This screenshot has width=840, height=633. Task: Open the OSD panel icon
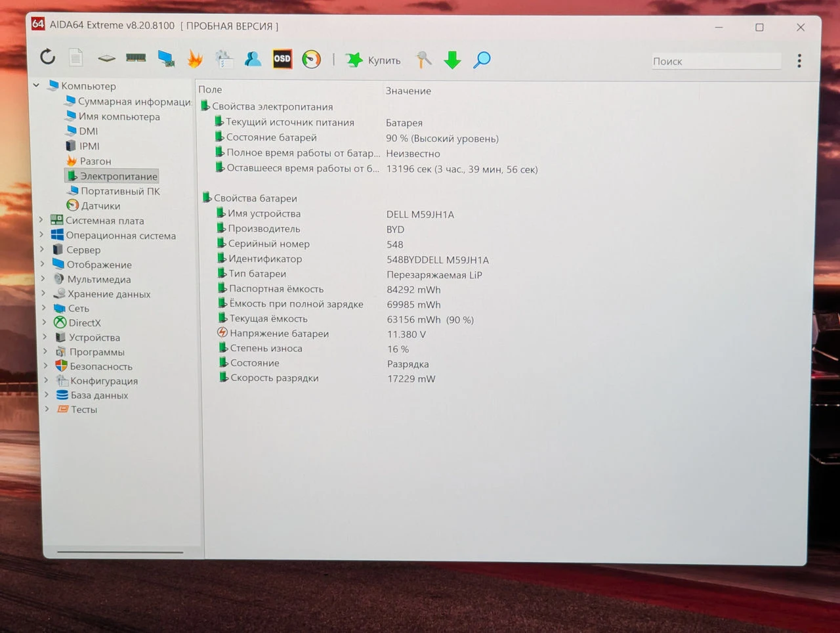pos(282,59)
